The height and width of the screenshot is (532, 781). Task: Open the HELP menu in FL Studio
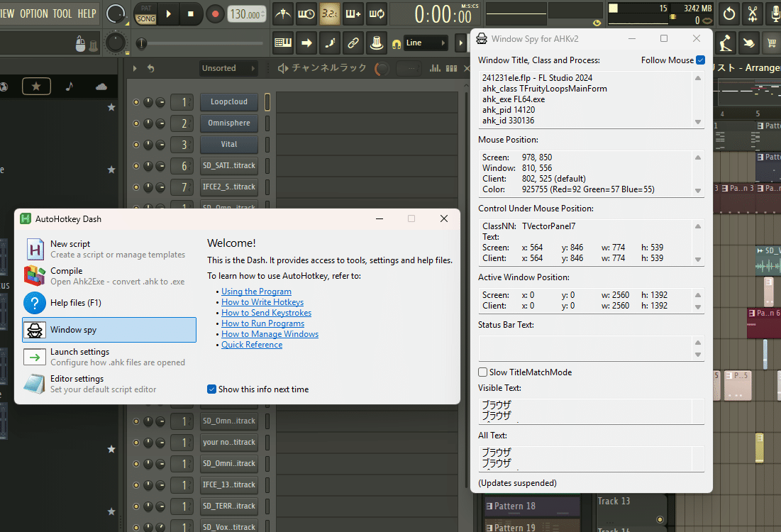click(x=87, y=14)
